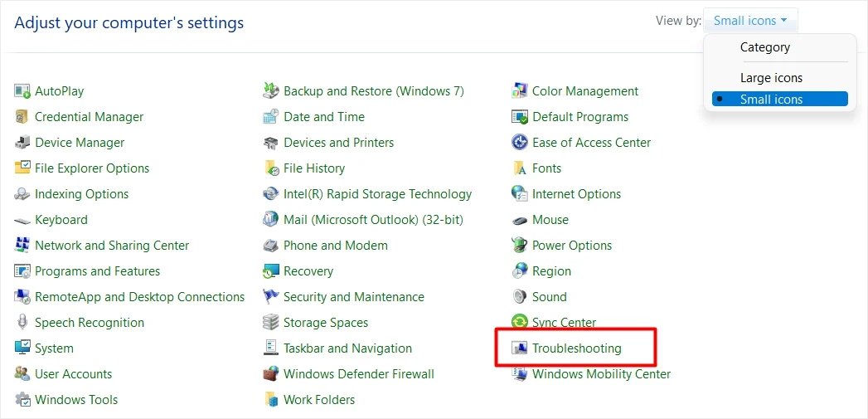Open the AutoPlay icon
Image resolution: width=868 pixels, height=419 pixels.
(x=22, y=91)
